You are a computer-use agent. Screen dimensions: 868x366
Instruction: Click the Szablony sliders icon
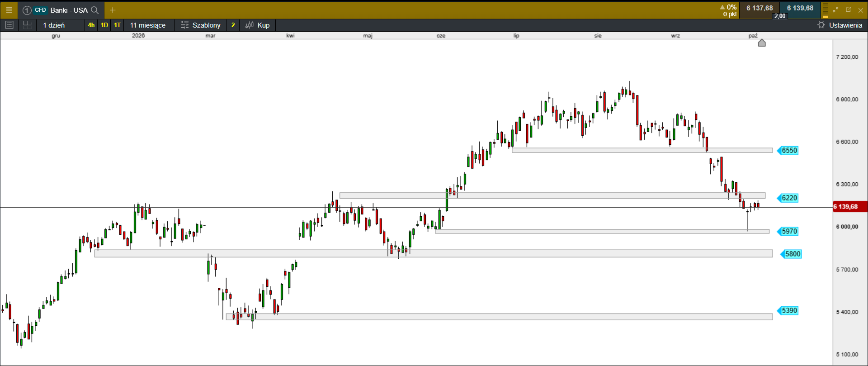(184, 25)
